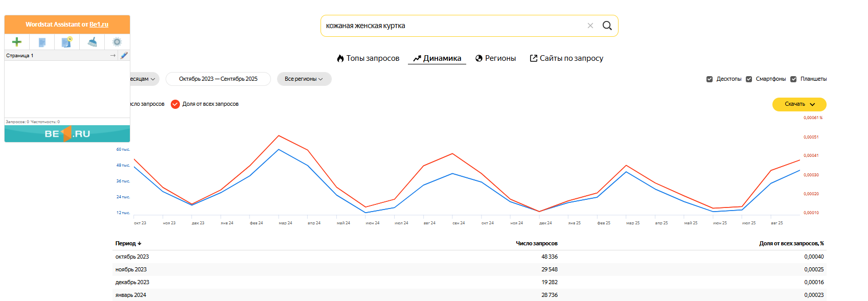This screenshot has height=301, width=868.
Task: Click the broom clear list icon
Action: coord(92,42)
